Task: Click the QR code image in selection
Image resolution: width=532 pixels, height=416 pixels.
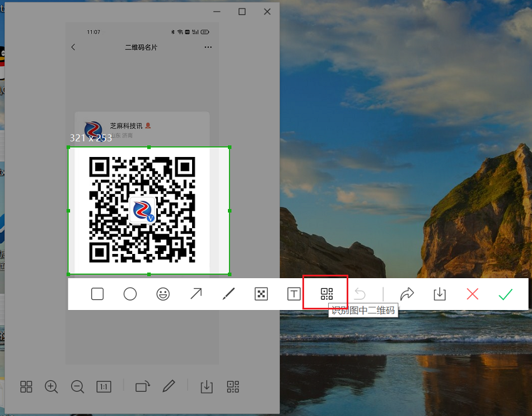Action: click(x=142, y=210)
